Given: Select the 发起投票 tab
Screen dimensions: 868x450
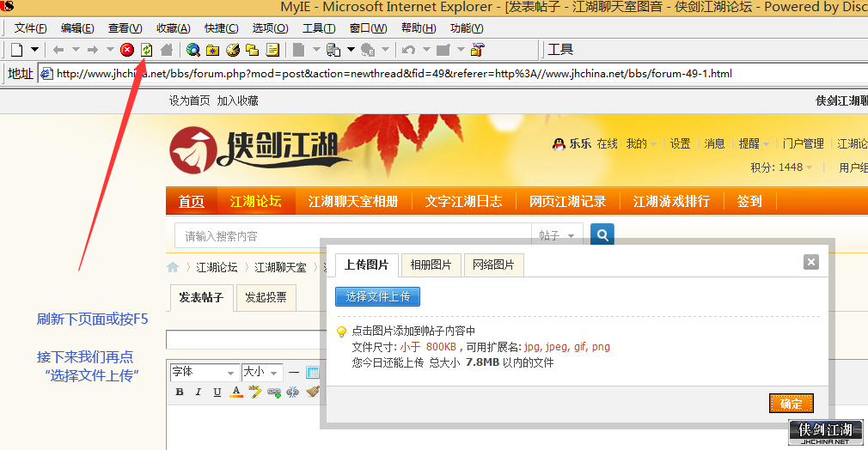Looking at the screenshot, I should [x=266, y=298].
